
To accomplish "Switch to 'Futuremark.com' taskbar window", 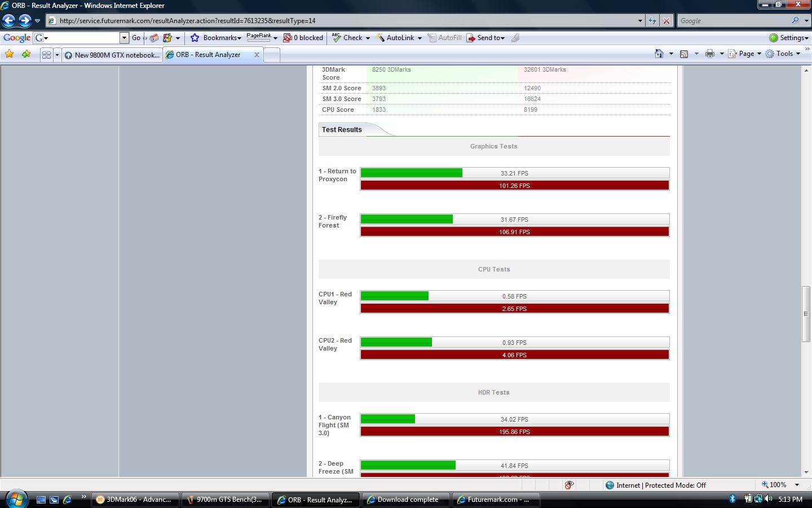I will click(x=496, y=500).
